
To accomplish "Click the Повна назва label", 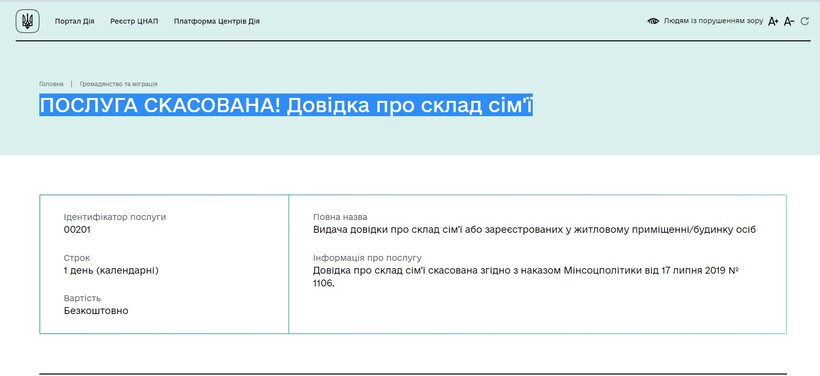I will [x=340, y=217].
